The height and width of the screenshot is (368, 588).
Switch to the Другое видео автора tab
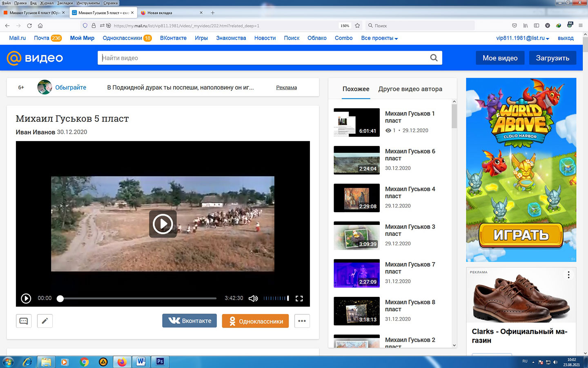[x=410, y=89]
